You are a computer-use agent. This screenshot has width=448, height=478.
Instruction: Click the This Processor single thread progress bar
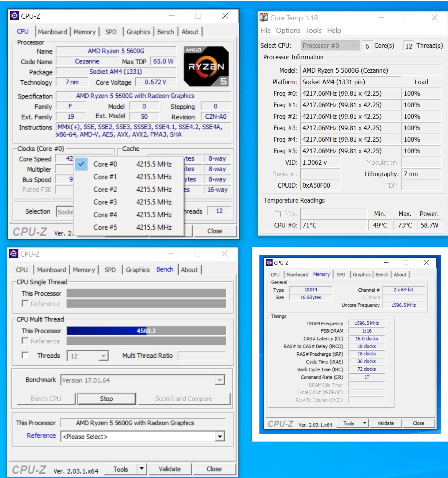coord(146,293)
